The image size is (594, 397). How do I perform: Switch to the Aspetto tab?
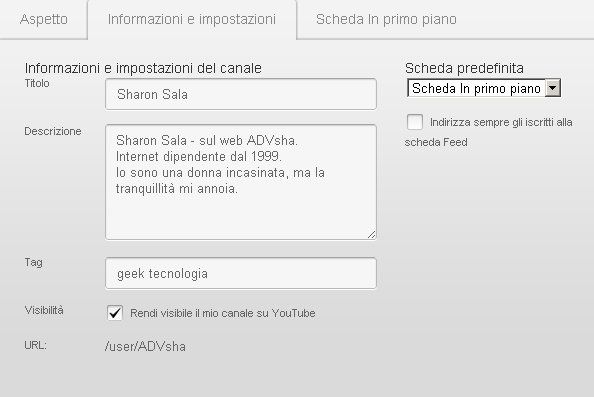44,19
